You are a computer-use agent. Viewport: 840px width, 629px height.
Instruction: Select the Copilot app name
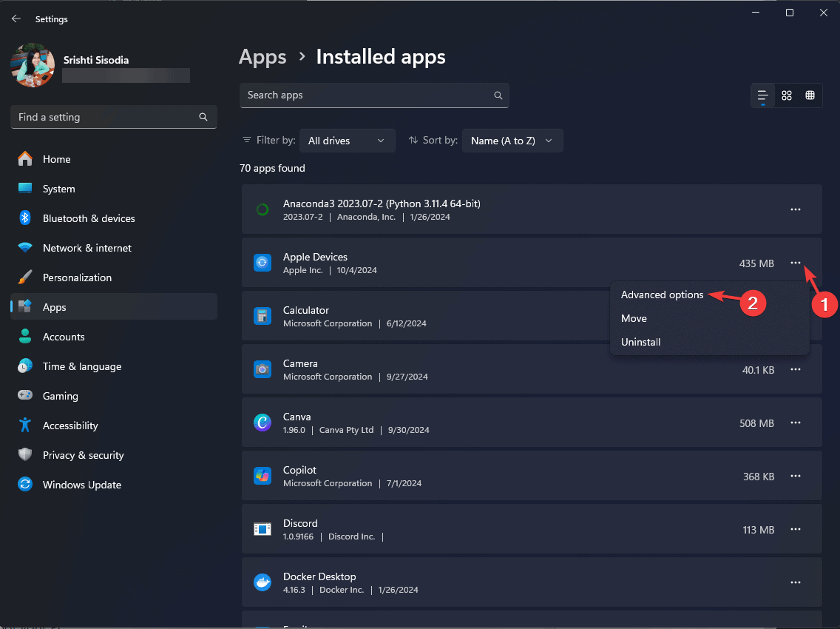[299, 470]
